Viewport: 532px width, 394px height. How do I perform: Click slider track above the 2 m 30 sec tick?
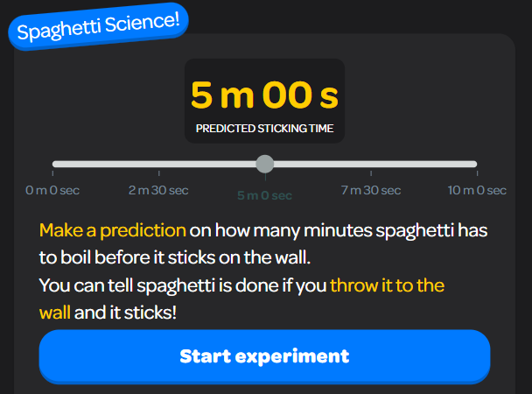[x=158, y=164]
